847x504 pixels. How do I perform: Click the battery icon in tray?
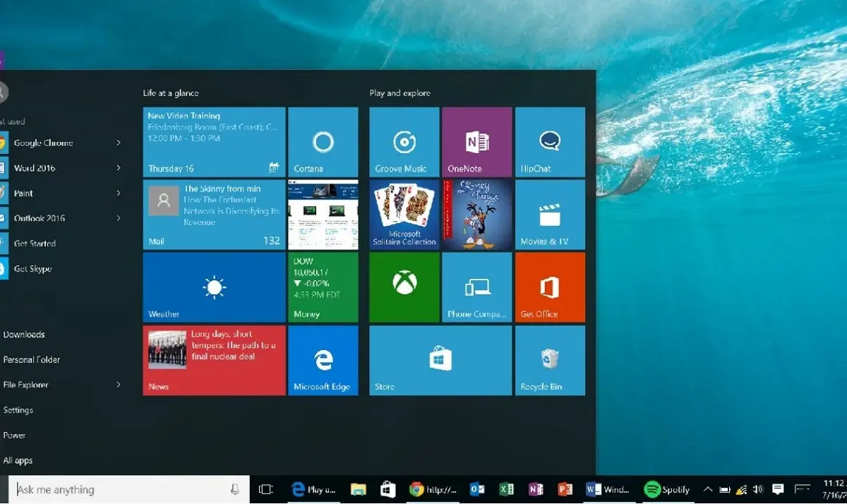[725, 489]
